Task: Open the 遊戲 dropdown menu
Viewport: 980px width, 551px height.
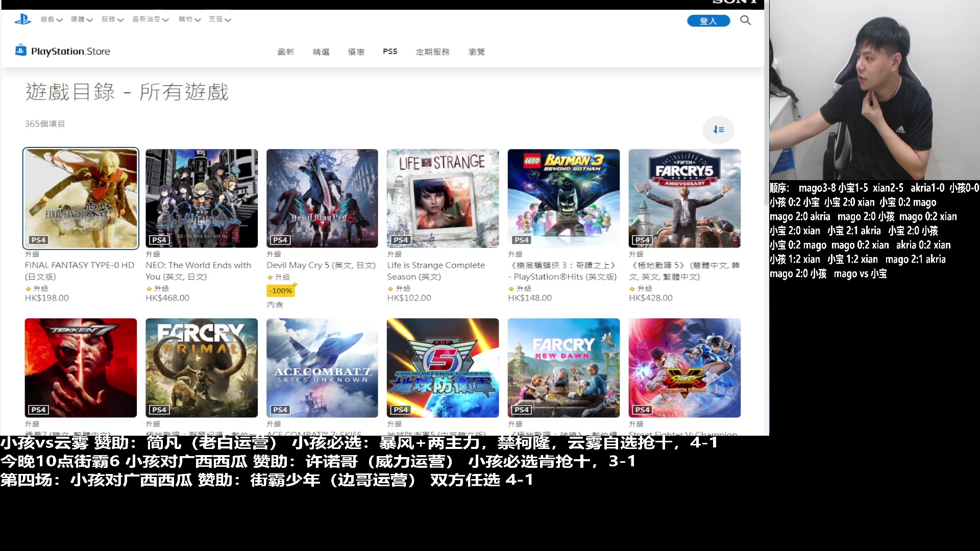Action: (51, 19)
